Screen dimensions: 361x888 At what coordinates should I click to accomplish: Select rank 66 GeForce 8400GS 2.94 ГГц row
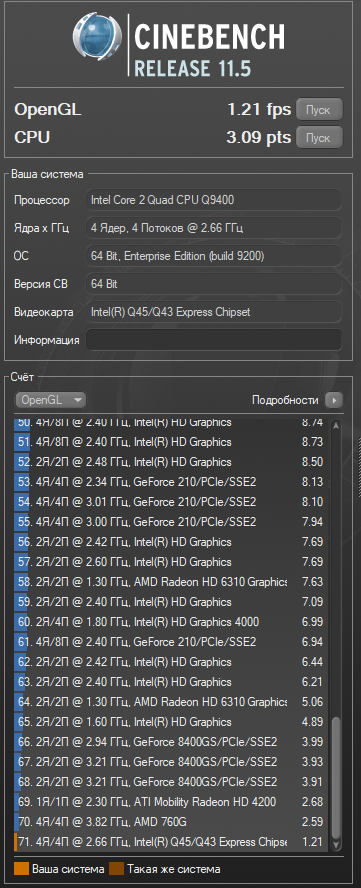[171, 742]
